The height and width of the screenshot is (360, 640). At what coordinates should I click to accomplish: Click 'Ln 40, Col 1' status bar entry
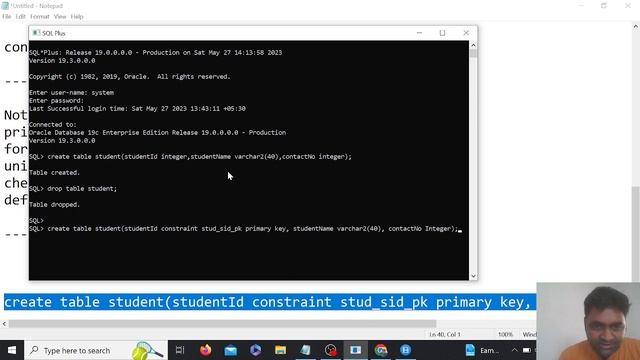445,334
